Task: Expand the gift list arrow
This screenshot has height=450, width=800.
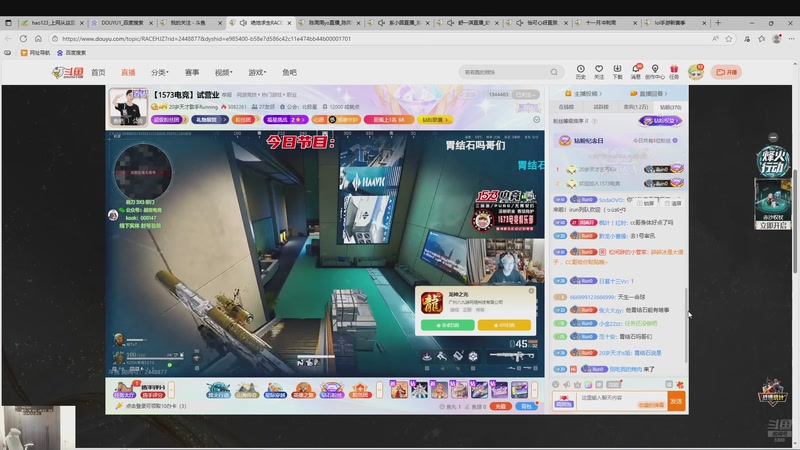Action: point(534,390)
